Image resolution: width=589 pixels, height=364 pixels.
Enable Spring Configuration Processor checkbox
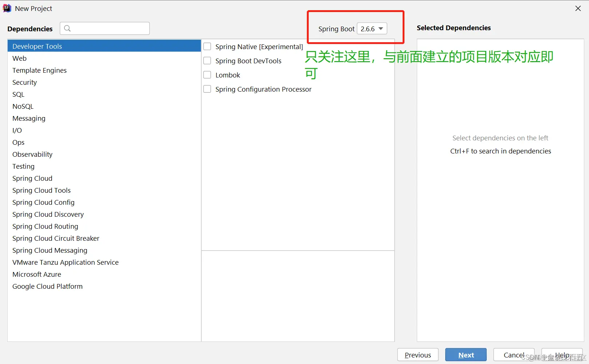207,89
